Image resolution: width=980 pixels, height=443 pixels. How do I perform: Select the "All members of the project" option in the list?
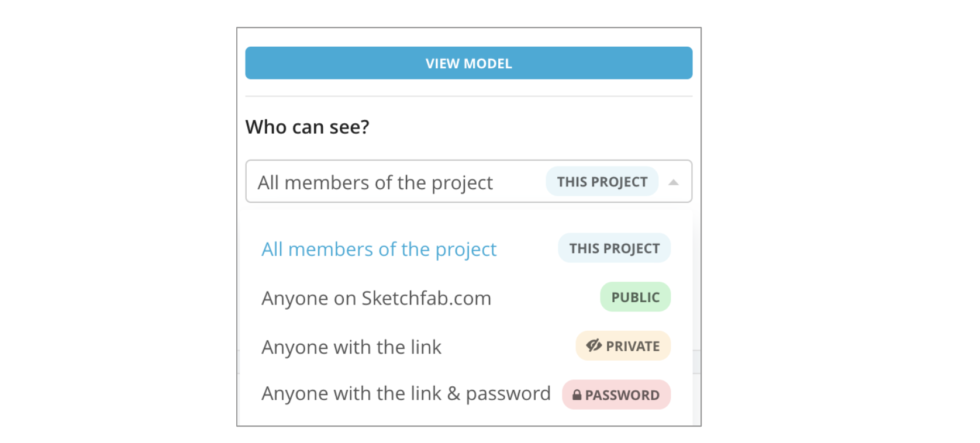378,250
